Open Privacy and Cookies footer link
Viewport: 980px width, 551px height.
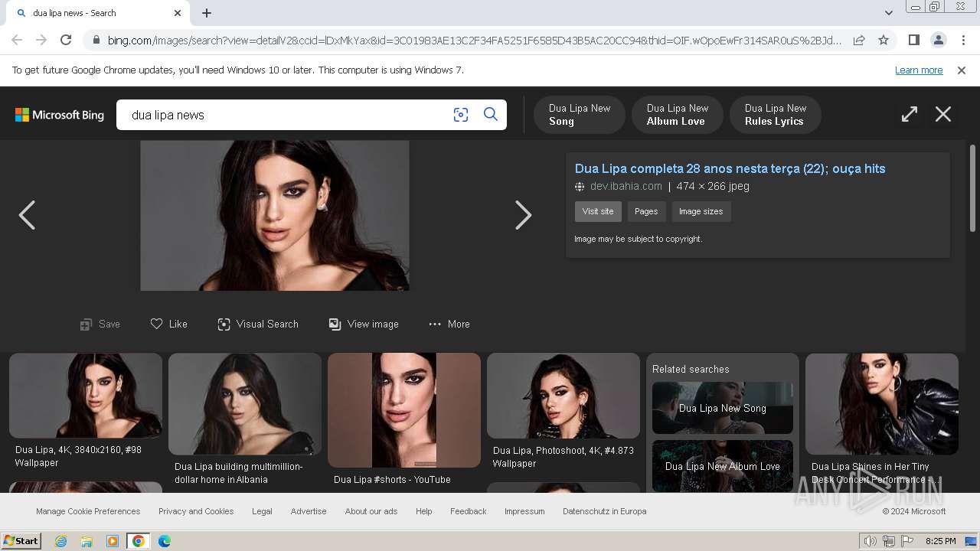pyautogui.click(x=196, y=511)
